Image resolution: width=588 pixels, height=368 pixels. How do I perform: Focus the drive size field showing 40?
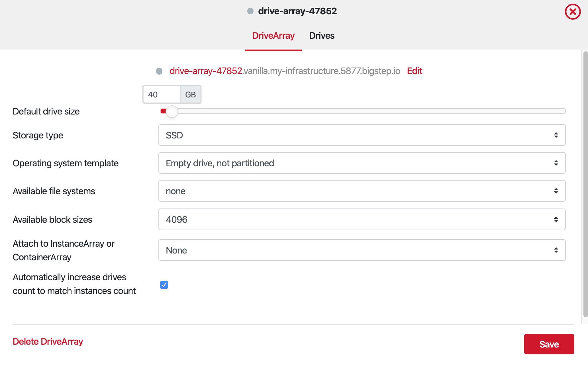(161, 95)
